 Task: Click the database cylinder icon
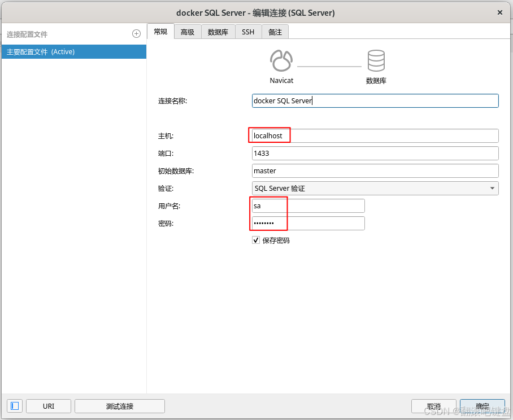(x=376, y=60)
